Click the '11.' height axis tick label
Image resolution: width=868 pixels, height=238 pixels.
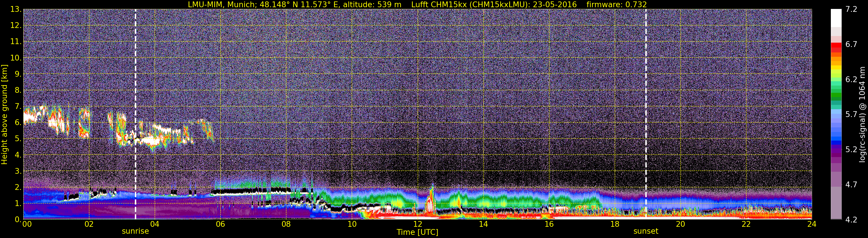[16, 42]
